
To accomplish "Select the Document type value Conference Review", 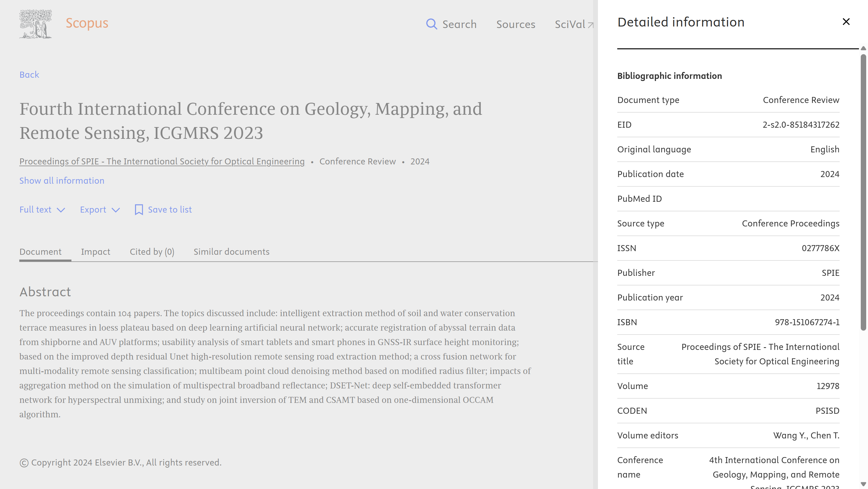I will click(x=801, y=100).
